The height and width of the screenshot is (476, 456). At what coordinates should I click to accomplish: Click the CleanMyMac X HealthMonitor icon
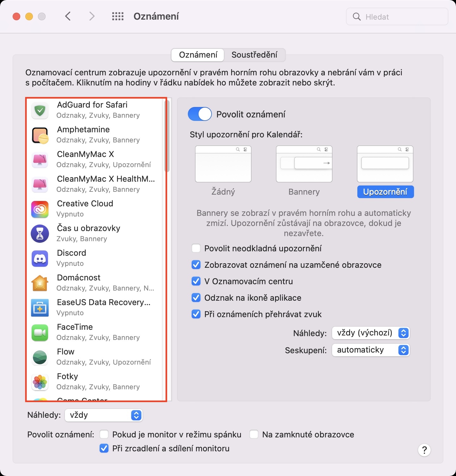[x=40, y=185]
